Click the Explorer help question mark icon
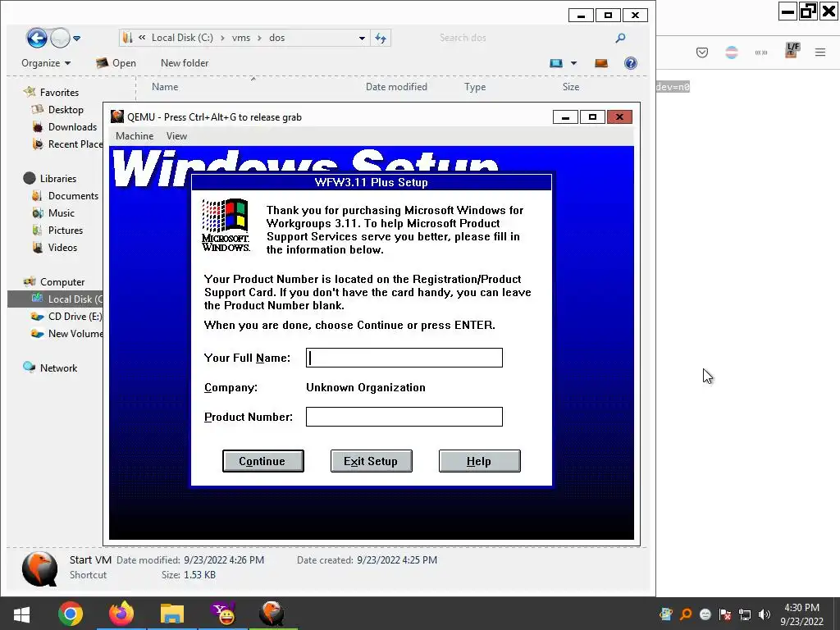The height and width of the screenshot is (630, 840). tap(631, 63)
